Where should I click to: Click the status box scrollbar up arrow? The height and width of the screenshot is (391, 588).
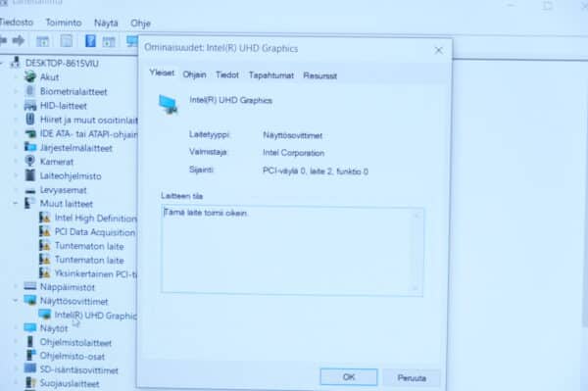pos(416,216)
